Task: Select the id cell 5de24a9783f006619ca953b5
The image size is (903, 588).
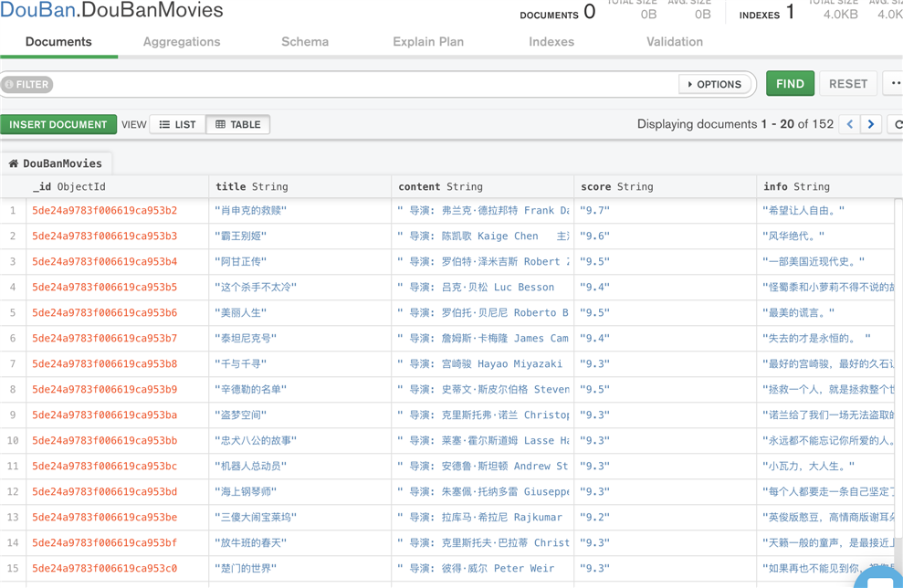Action: pyautogui.click(x=117, y=287)
